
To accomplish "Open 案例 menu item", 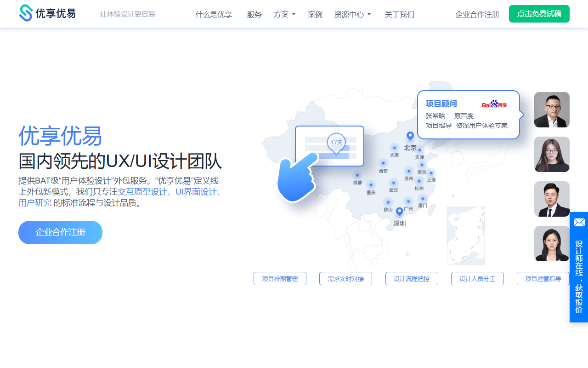I will (x=315, y=14).
